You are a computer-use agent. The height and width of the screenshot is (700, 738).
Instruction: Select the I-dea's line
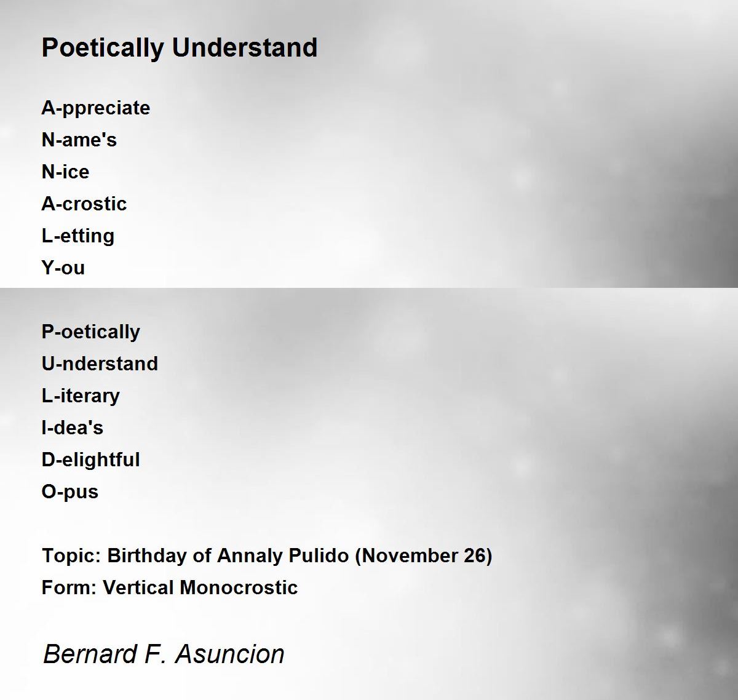point(73,428)
